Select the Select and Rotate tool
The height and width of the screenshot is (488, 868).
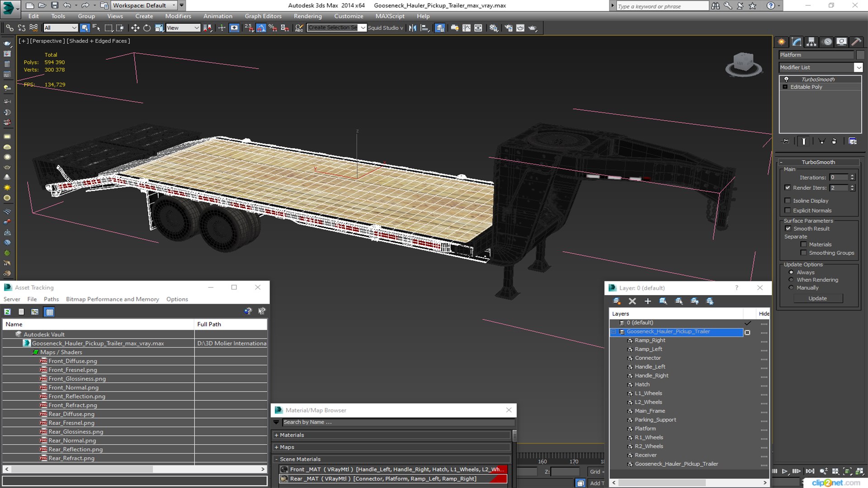pyautogui.click(x=147, y=28)
